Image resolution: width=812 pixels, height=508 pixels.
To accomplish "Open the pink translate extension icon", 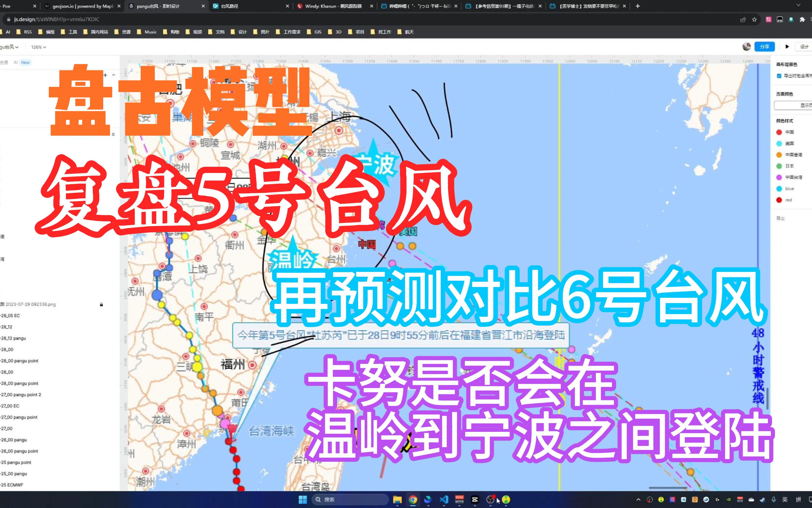I will (768, 20).
